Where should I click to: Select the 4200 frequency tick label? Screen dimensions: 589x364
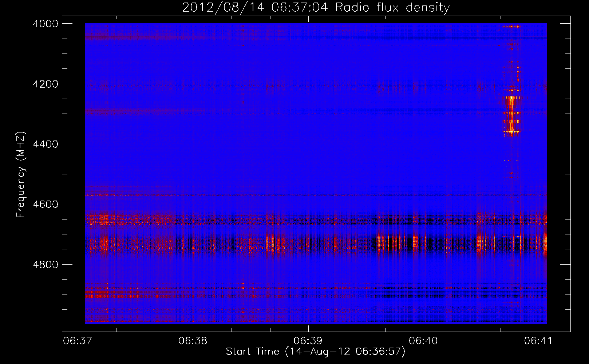[x=46, y=84]
